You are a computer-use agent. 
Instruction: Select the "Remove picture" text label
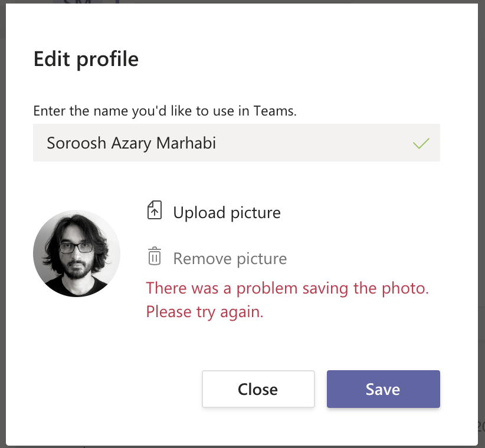tap(230, 258)
